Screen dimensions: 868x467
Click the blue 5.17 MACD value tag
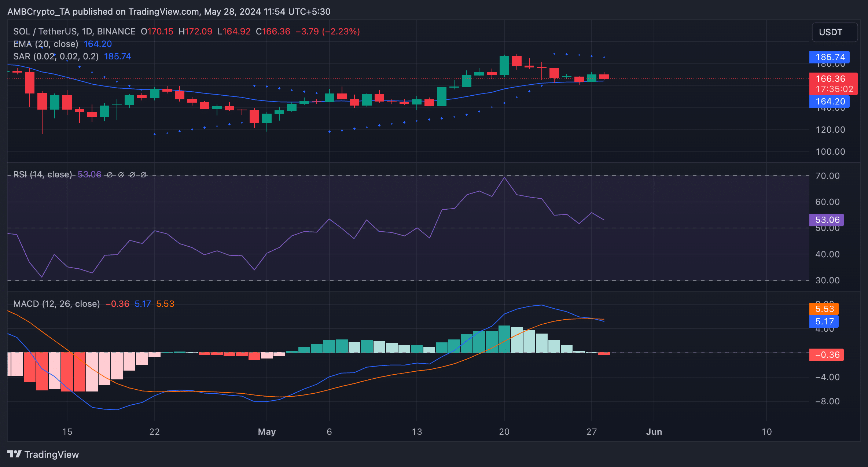(x=824, y=321)
